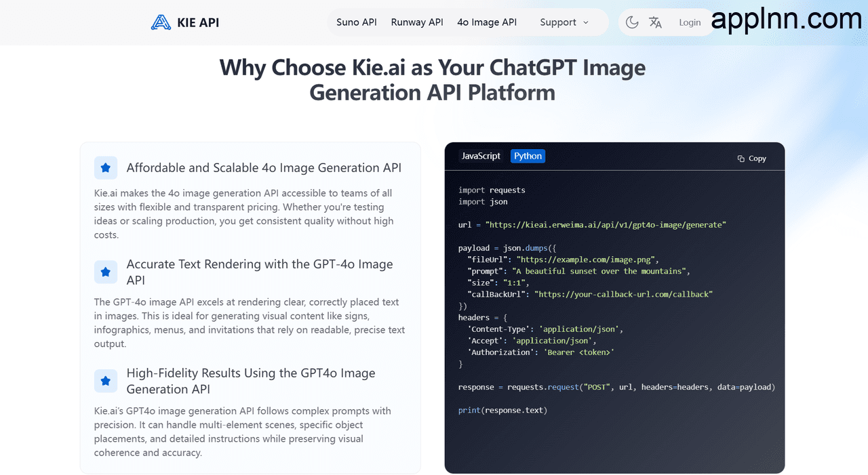Click the 'payload = json.dumps' code line
The width and height of the screenshot is (868, 475).
[x=507, y=248]
